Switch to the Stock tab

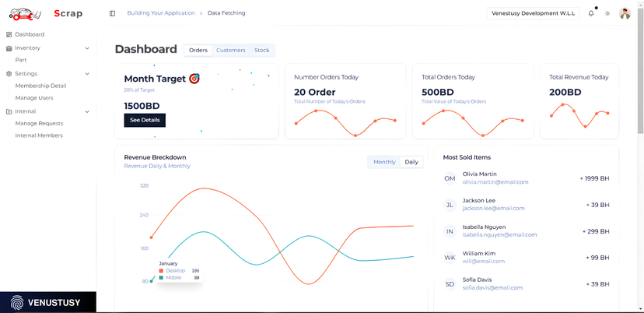261,51
